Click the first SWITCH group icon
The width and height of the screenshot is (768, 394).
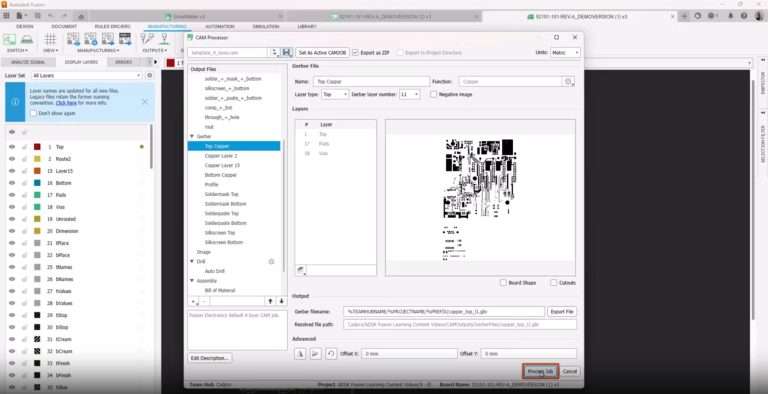(x=9, y=39)
